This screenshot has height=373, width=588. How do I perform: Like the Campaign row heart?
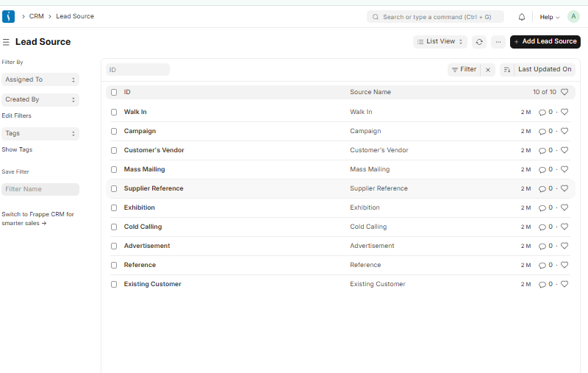564,131
